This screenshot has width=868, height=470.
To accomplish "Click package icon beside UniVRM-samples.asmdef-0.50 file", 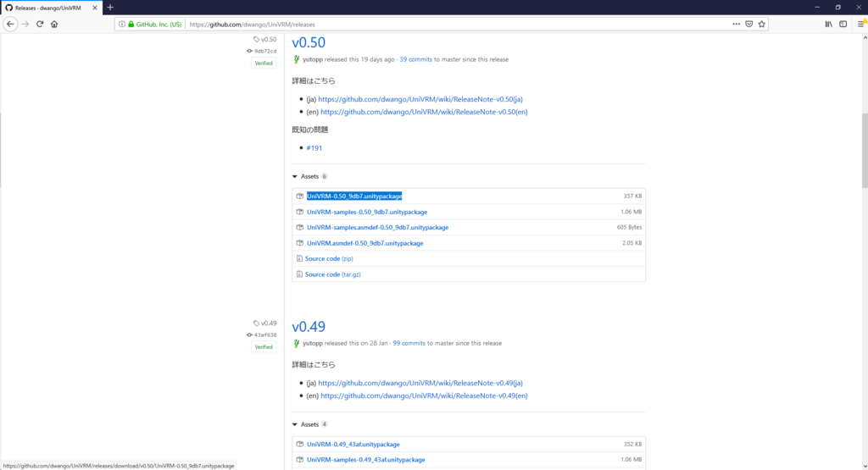I will [299, 227].
